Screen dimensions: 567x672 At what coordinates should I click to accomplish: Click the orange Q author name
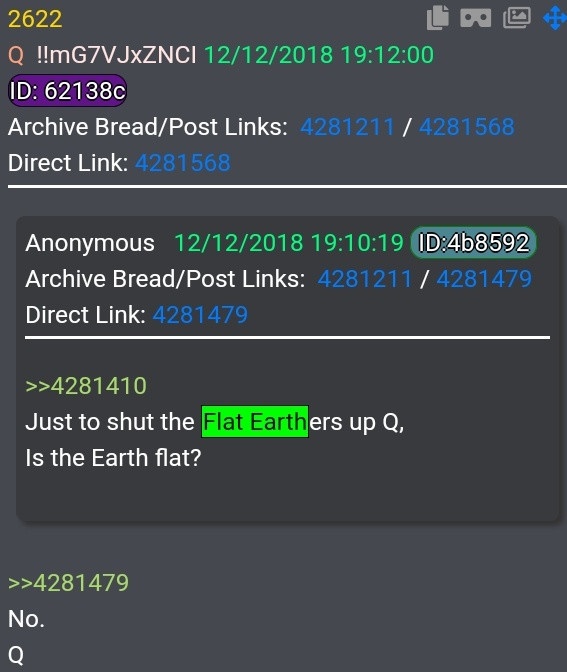pos(16,55)
